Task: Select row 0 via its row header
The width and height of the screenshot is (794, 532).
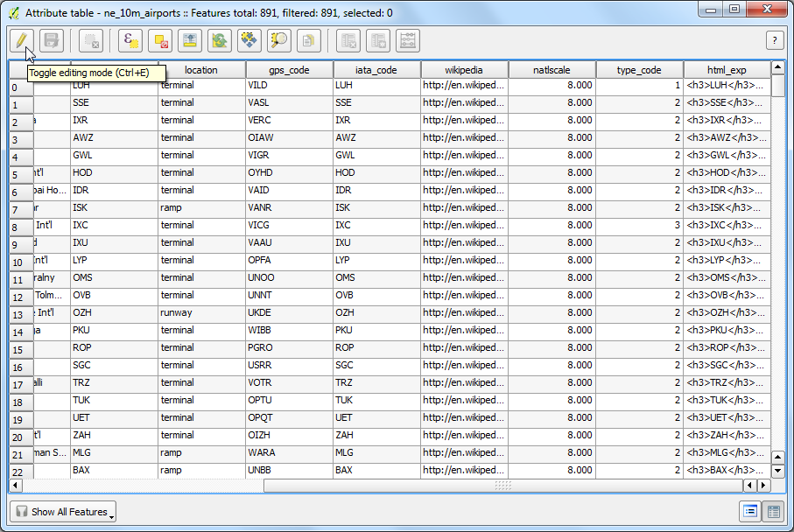Action: pyautogui.click(x=21, y=87)
